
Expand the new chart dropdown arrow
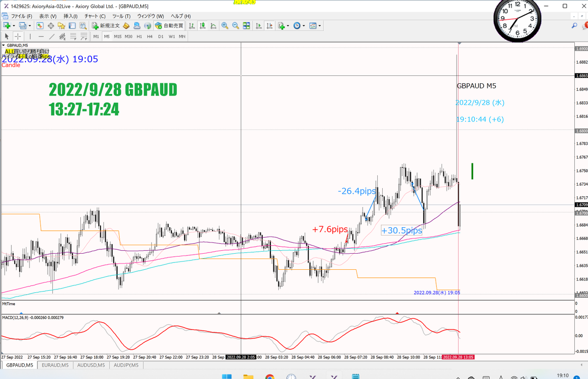(14, 25)
